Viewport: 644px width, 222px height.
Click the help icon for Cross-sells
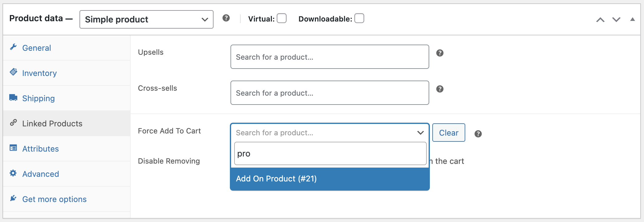[440, 89]
